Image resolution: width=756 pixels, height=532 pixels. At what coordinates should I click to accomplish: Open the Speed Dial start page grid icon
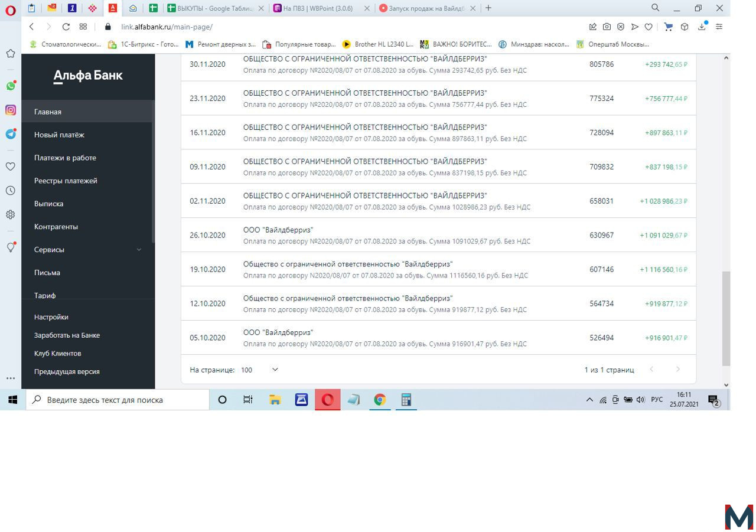coord(83,27)
